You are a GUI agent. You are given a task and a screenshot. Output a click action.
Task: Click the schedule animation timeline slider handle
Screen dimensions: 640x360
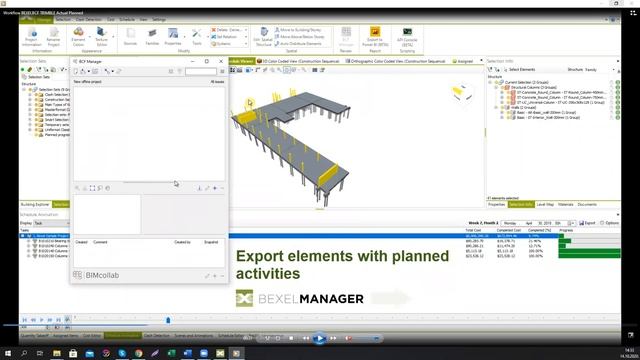(x=168, y=320)
